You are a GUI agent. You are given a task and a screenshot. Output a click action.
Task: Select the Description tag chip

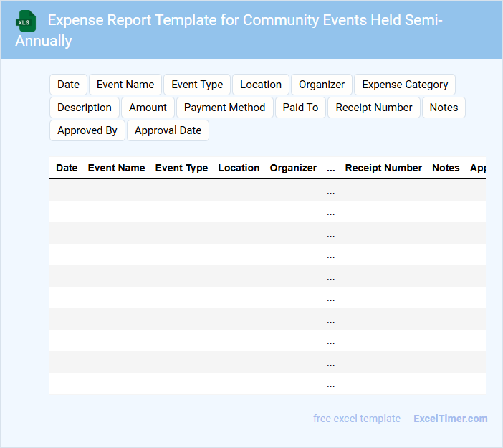(x=85, y=108)
